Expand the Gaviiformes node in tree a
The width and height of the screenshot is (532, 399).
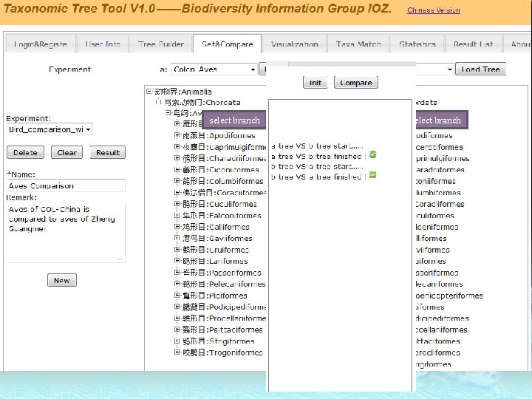(177, 238)
